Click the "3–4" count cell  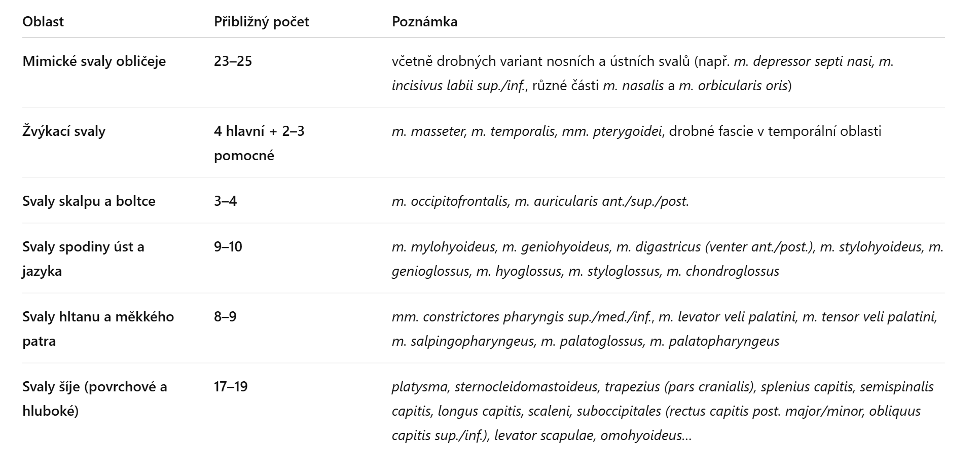[225, 201]
